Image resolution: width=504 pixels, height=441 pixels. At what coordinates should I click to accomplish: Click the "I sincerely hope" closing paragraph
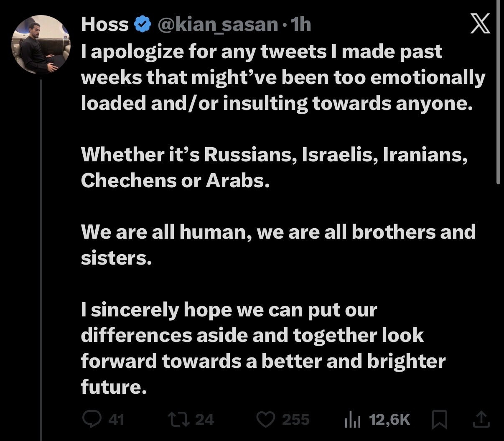[263, 348]
